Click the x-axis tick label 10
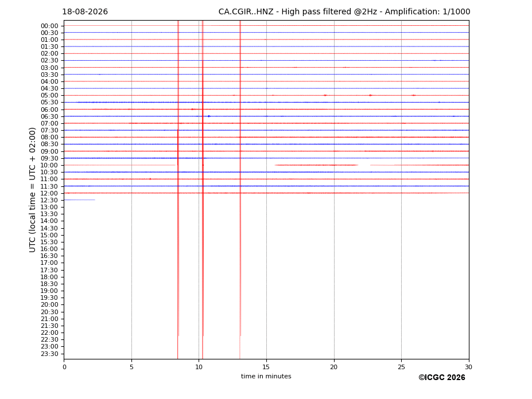The height and width of the screenshot is (399, 532). pos(199,367)
